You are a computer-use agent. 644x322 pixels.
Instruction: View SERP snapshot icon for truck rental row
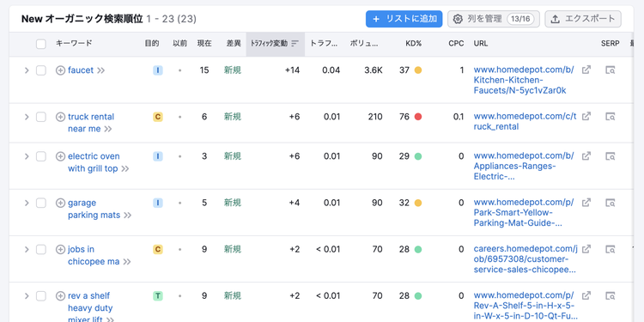pos(611,117)
